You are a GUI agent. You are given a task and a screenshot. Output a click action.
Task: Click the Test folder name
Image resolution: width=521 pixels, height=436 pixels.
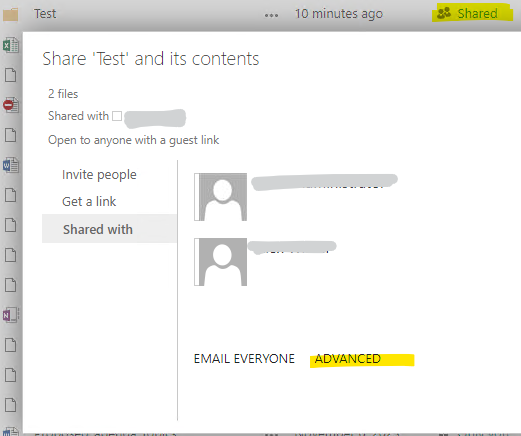45,14
